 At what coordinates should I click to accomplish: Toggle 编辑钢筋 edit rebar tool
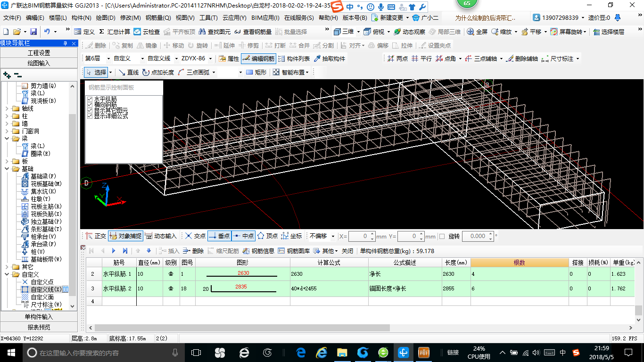pyautogui.click(x=258, y=58)
